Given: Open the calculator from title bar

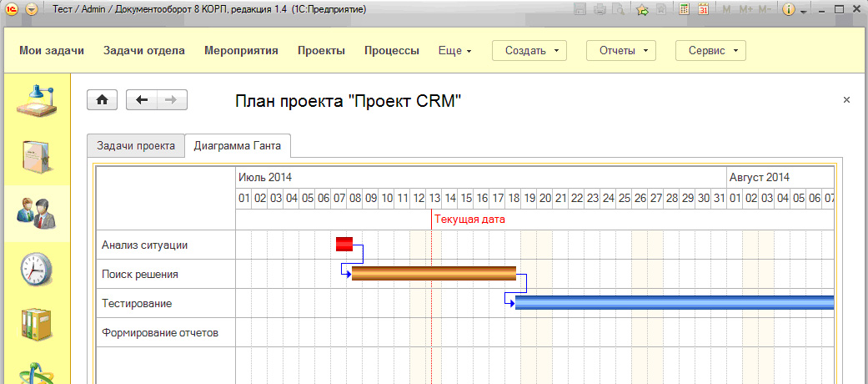Looking at the screenshot, I should point(685,10).
